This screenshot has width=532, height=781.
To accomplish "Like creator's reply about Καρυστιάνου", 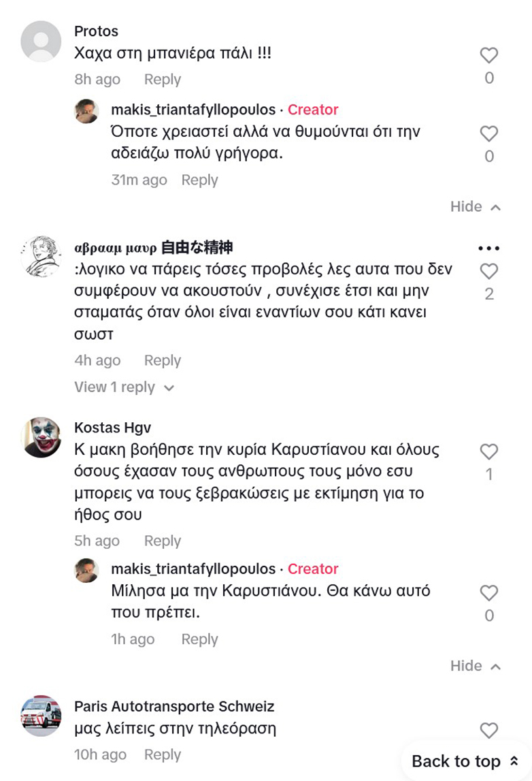I will pos(488,593).
